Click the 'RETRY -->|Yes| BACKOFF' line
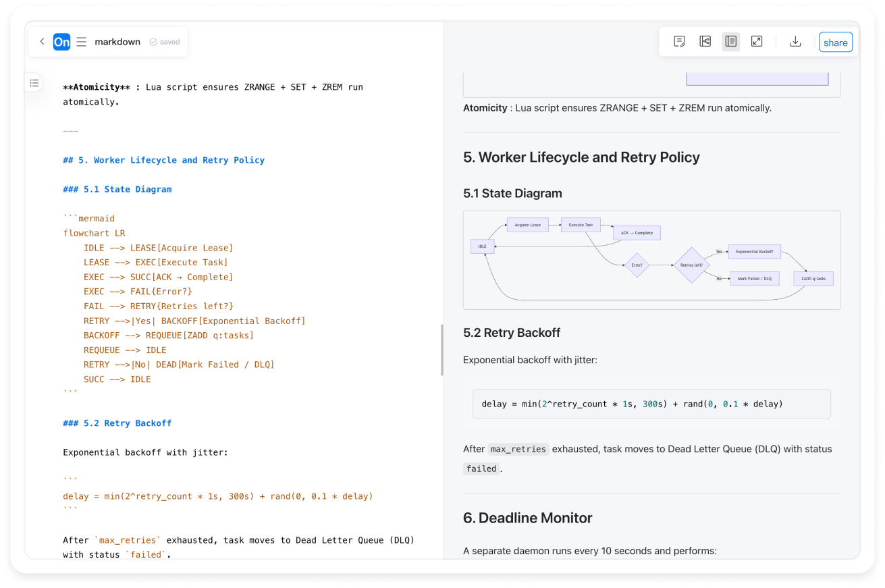This screenshot has width=885, height=588. [x=194, y=321]
